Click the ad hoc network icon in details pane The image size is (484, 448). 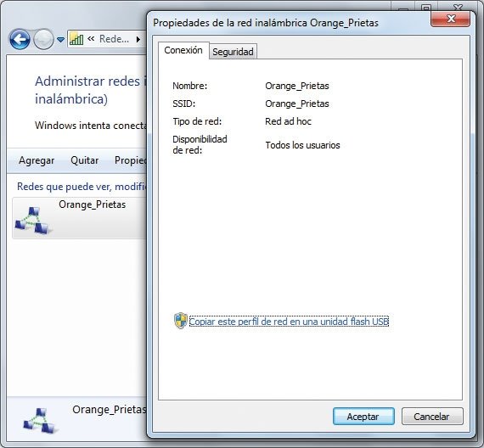pyautogui.click(x=41, y=420)
